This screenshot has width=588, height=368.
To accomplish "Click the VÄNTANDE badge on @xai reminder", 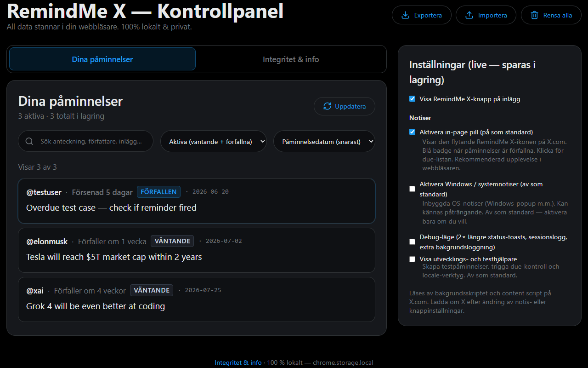I will point(152,290).
